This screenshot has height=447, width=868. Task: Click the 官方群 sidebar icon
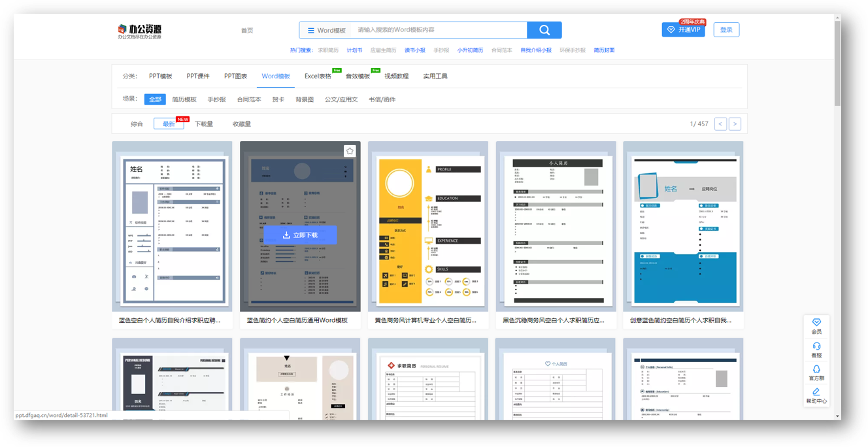click(816, 373)
